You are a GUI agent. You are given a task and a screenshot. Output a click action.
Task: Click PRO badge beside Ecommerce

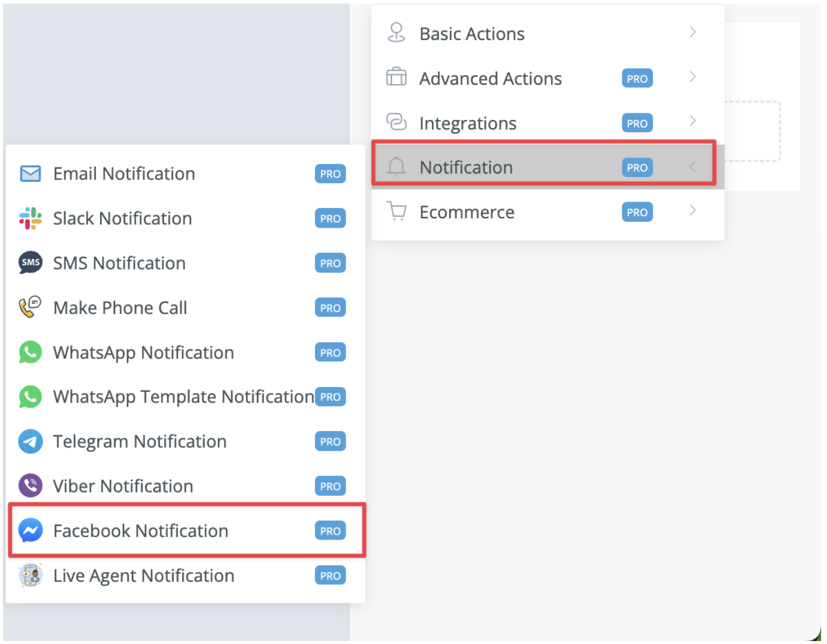click(637, 212)
